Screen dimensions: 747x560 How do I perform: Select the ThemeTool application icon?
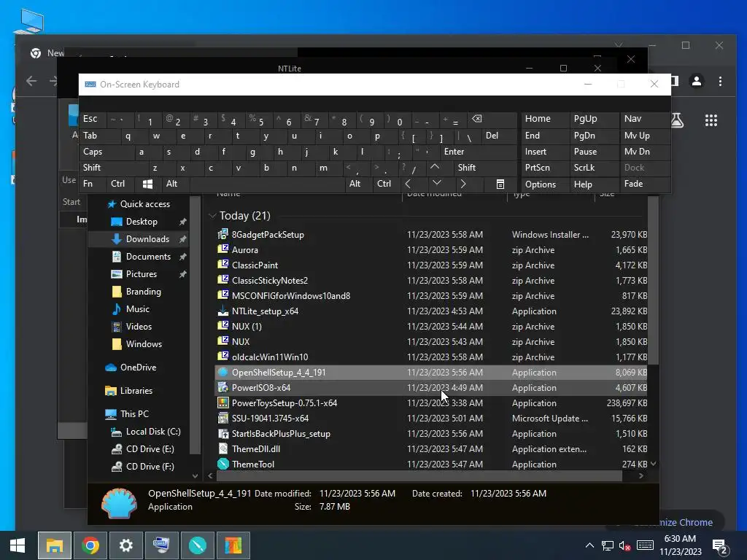click(222, 464)
